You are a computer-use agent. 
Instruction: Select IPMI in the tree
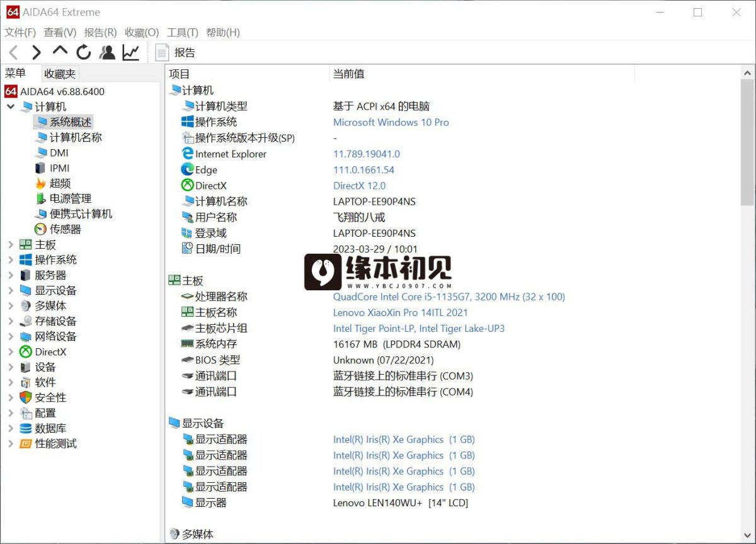60,168
